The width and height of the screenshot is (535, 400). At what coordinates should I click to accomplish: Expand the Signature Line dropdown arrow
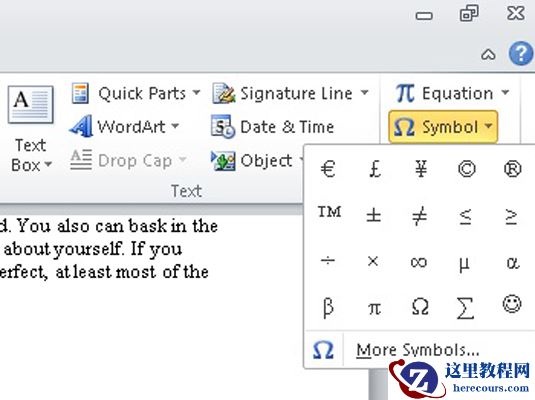pyautogui.click(x=364, y=92)
